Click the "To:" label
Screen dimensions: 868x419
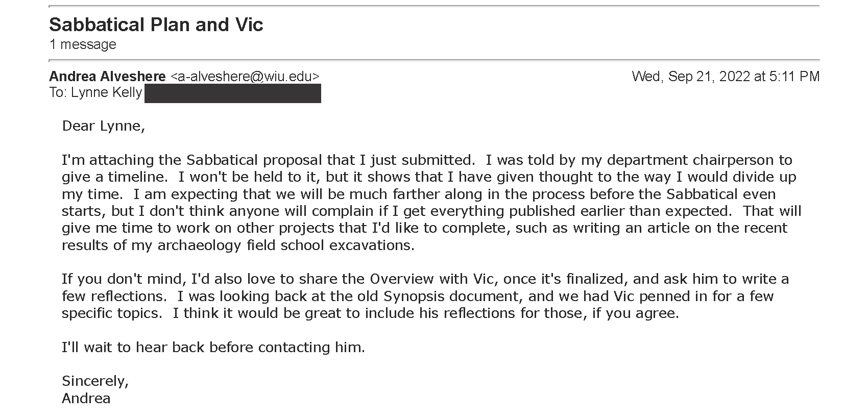coord(58,92)
